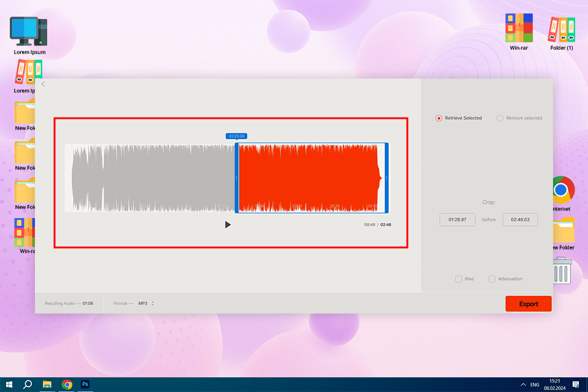Viewport: 588px width, 392px height.
Task: Select the Remove selected radio option
Action: coord(500,118)
